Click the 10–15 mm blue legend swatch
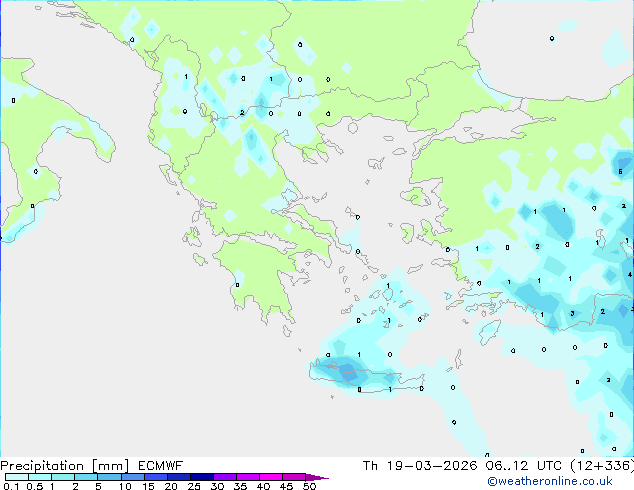Screen dimensions: 634x490 pyautogui.click(x=133, y=477)
